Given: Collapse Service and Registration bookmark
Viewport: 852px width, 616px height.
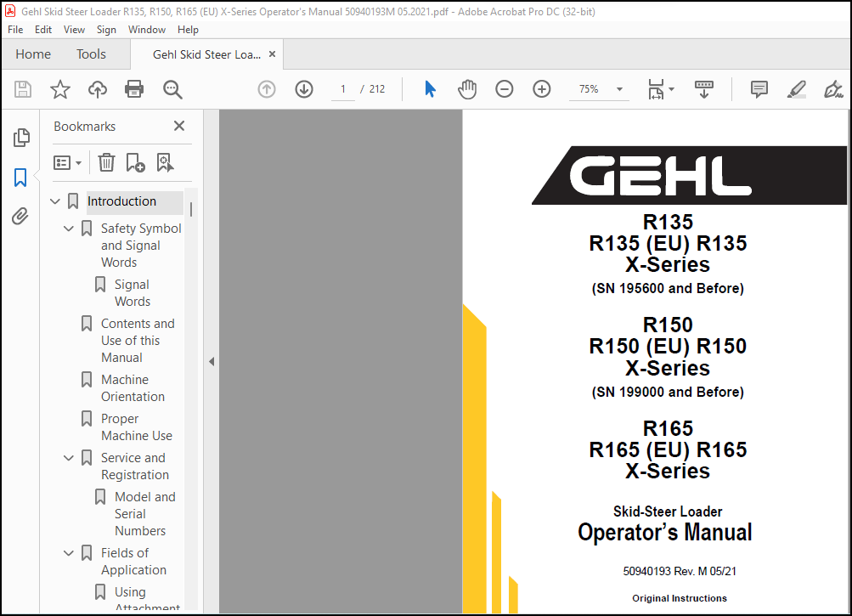Looking at the screenshot, I should pos(69,458).
